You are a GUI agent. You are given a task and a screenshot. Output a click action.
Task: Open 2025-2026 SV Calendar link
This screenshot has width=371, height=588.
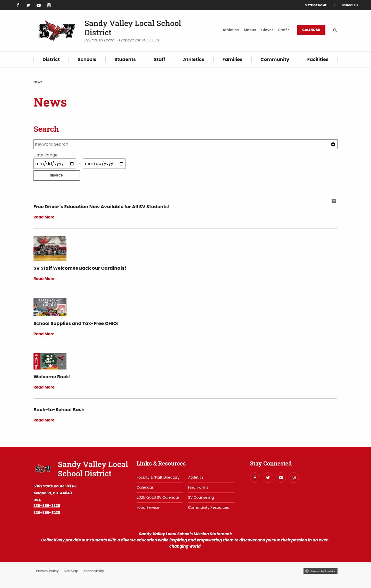coord(158,497)
